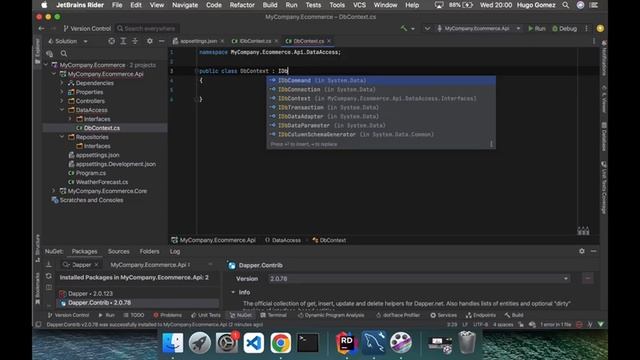Image resolution: width=640 pixels, height=360 pixels.
Task: Remove Dapper.Contrib package with red minus button
Action: click(588, 278)
